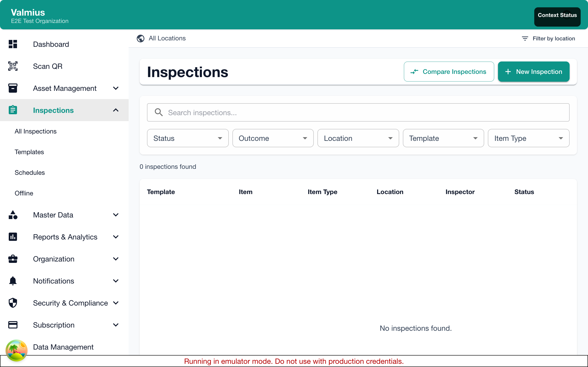The height and width of the screenshot is (367, 588).
Task: Click Compare Inspections
Action: point(449,71)
